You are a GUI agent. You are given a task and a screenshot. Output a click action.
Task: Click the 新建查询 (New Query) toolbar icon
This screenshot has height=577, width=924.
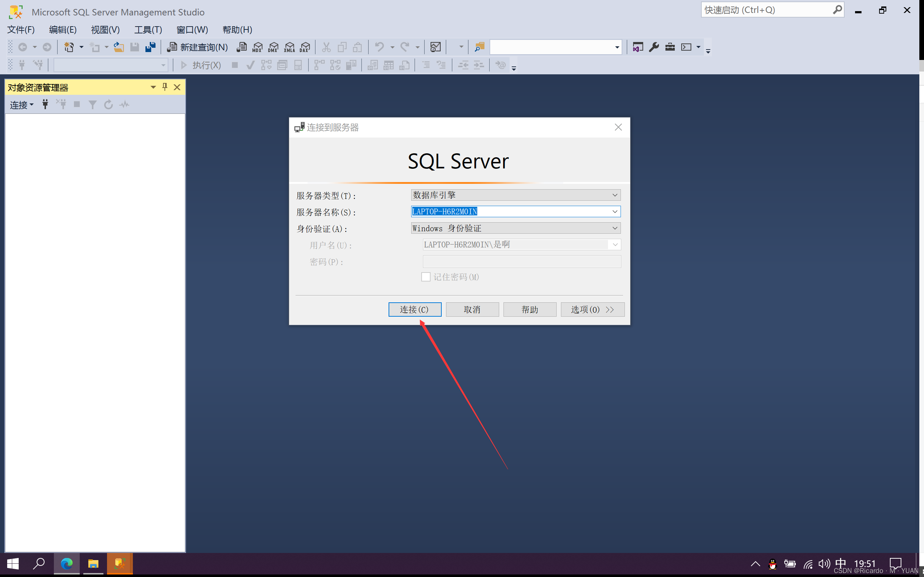[196, 47]
